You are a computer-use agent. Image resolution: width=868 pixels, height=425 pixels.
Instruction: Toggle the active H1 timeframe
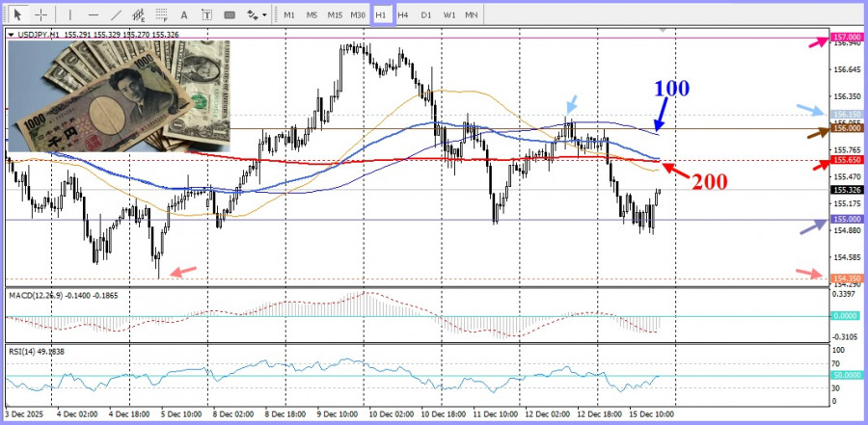click(x=382, y=14)
